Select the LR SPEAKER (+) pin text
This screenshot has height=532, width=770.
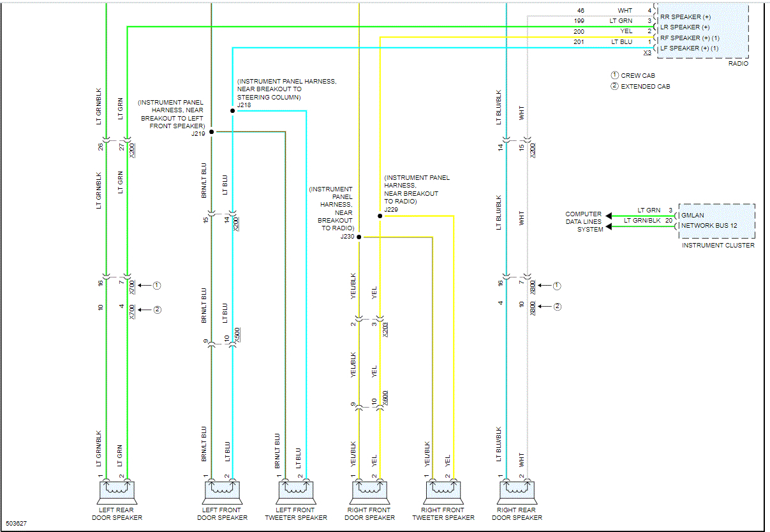(685, 27)
